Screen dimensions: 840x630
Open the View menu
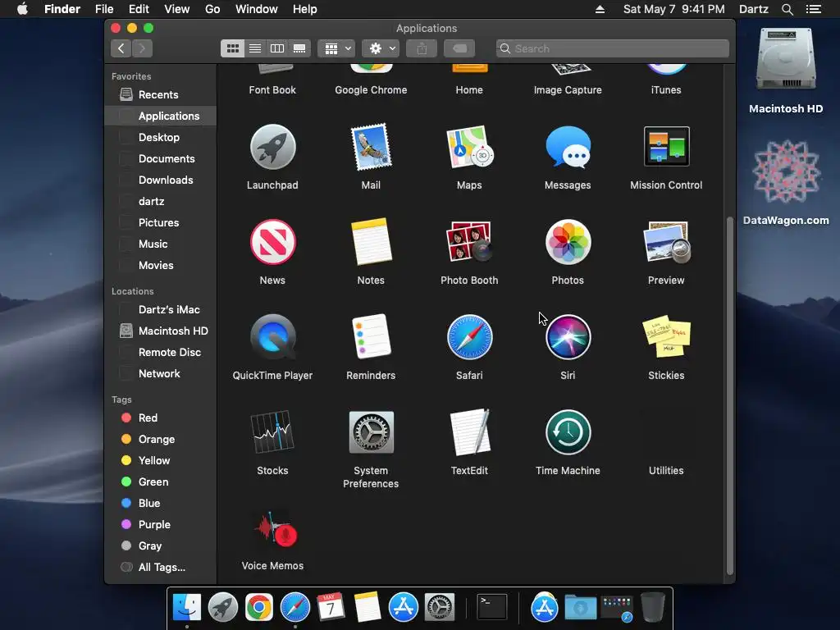(177, 9)
